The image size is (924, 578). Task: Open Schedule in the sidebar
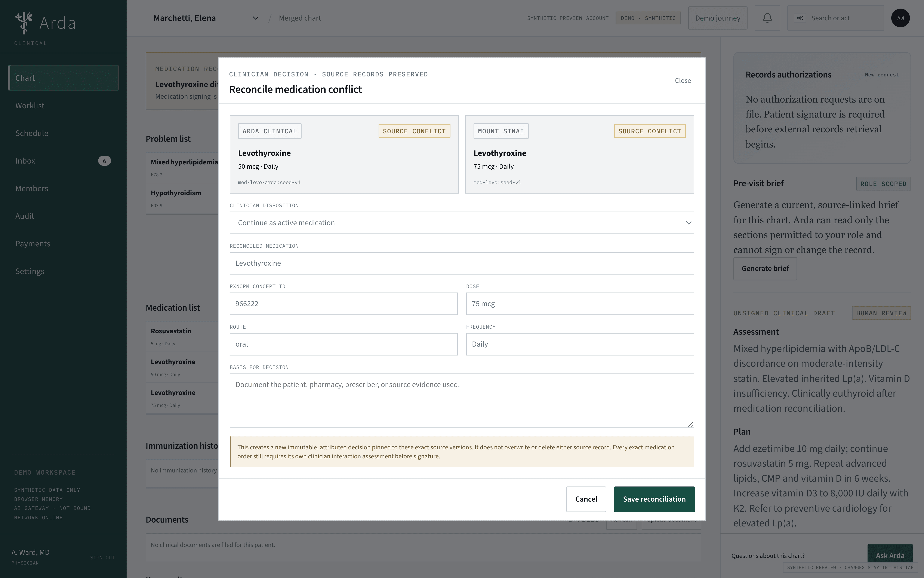tap(63, 133)
